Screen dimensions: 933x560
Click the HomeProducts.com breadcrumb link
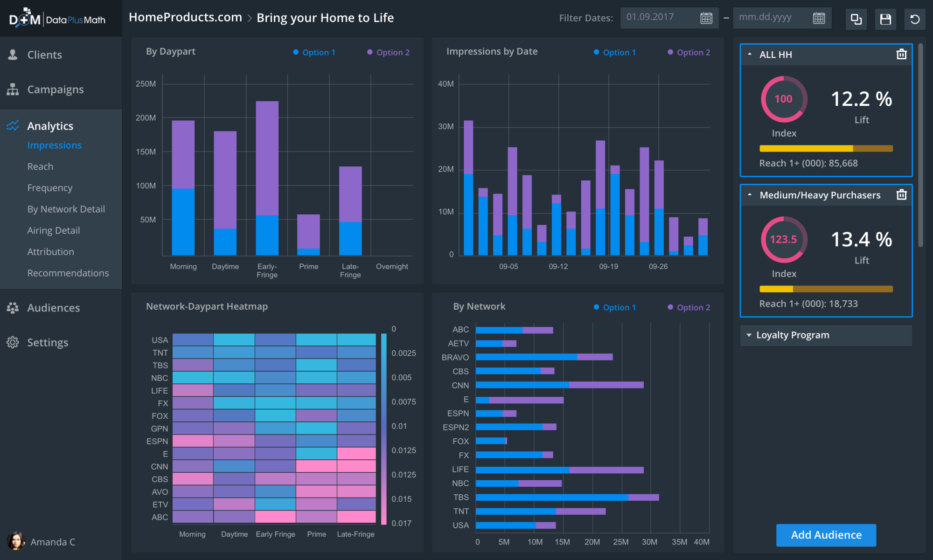[x=185, y=17]
